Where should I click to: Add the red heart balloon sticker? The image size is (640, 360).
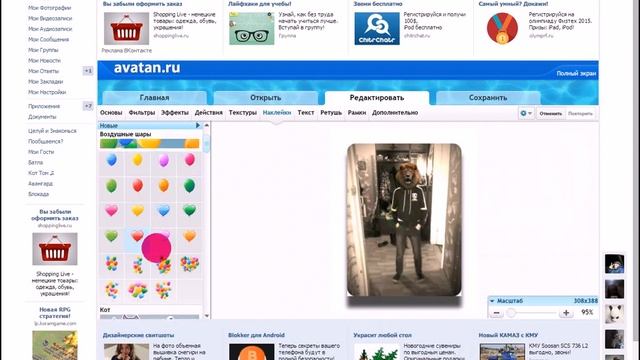tap(137, 236)
